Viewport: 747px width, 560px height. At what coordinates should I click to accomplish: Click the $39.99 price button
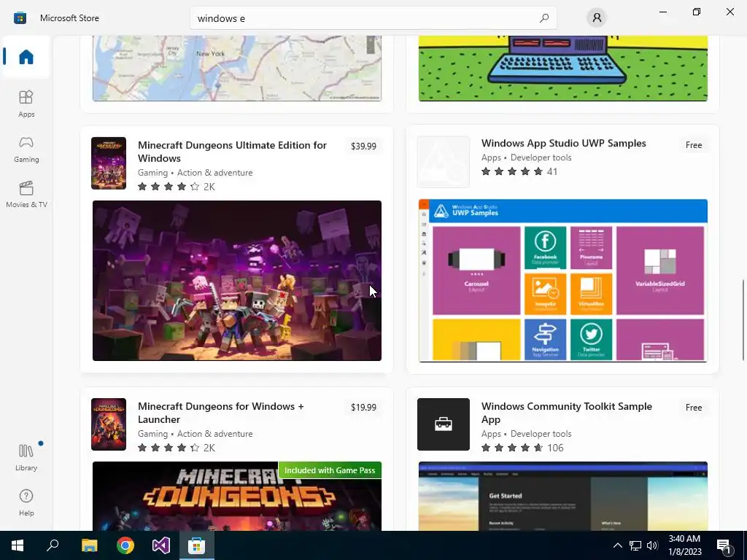363,146
